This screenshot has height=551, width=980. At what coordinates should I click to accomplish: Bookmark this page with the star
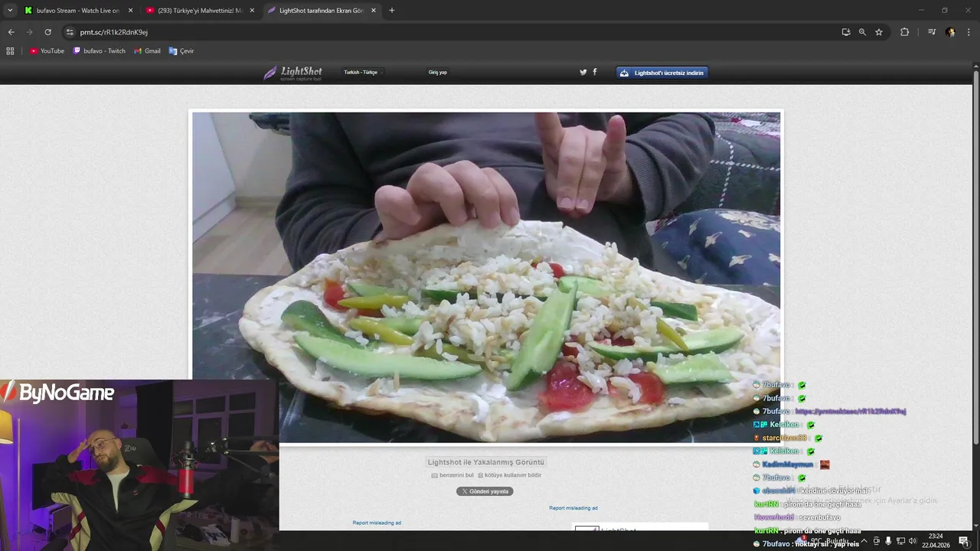(879, 32)
